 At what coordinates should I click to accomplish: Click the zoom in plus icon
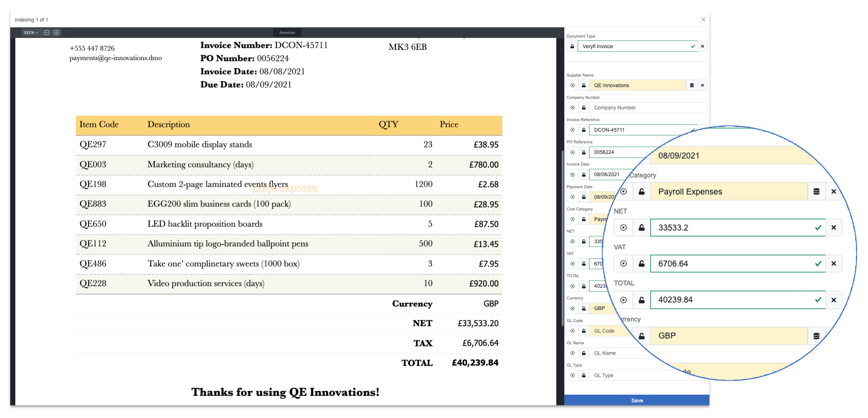pyautogui.click(x=57, y=32)
